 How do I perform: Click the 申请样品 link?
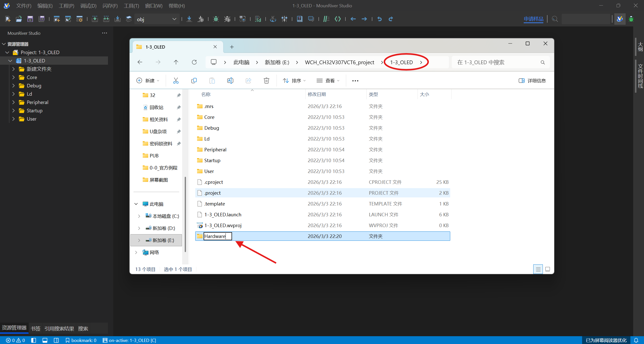pyautogui.click(x=534, y=19)
